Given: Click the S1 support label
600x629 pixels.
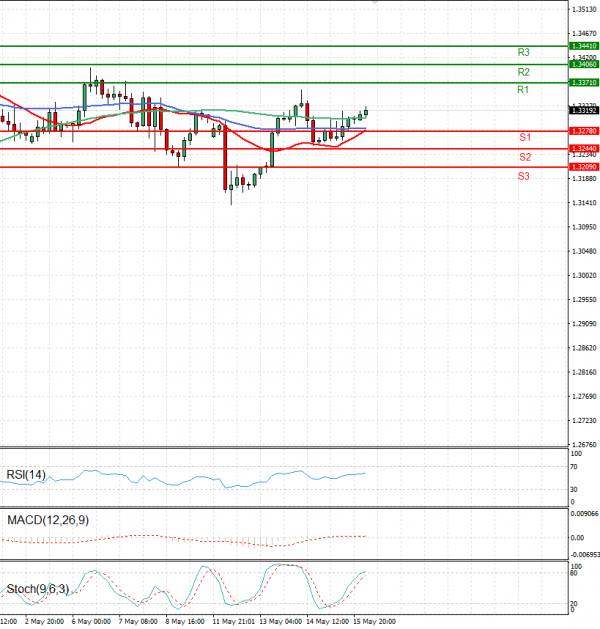Looking at the screenshot, I should point(525,137).
